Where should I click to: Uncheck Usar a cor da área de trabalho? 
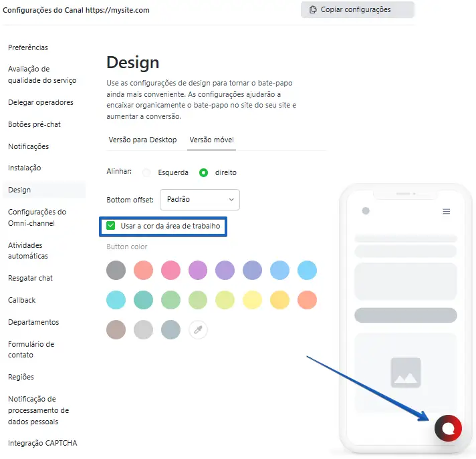(x=110, y=226)
